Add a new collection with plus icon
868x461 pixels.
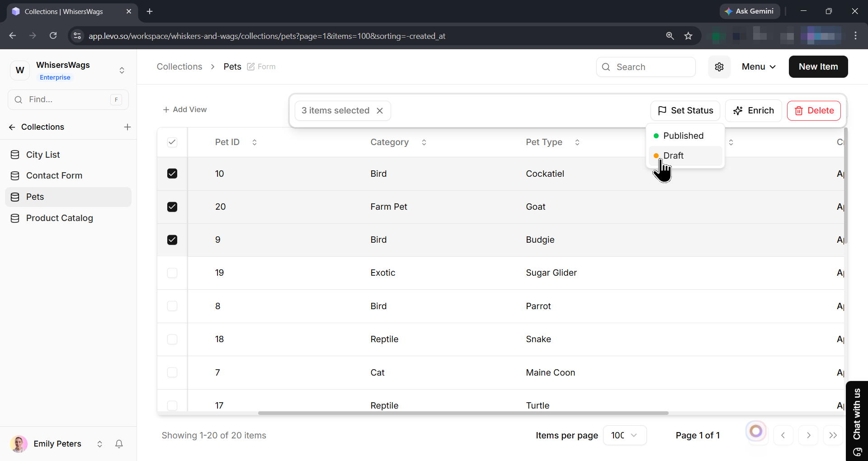point(127,127)
